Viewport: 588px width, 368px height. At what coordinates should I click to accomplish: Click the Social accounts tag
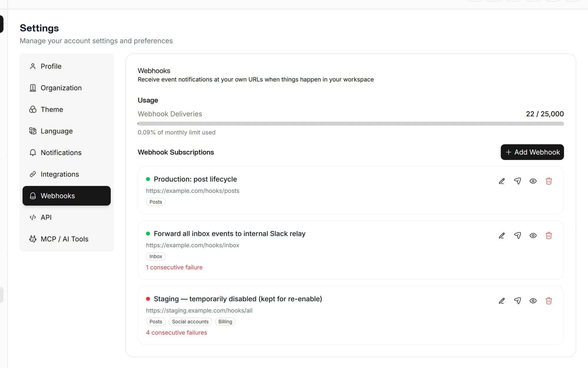pyautogui.click(x=190, y=322)
